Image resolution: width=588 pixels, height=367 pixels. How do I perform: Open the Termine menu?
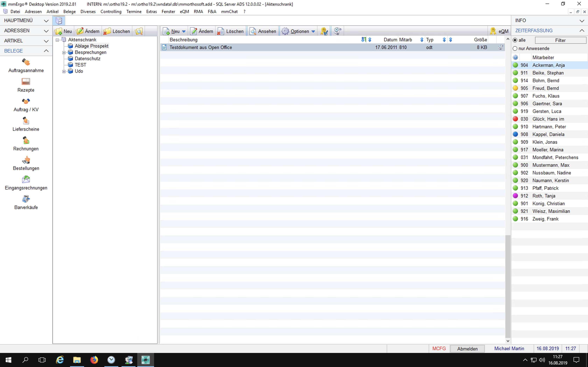tap(134, 12)
